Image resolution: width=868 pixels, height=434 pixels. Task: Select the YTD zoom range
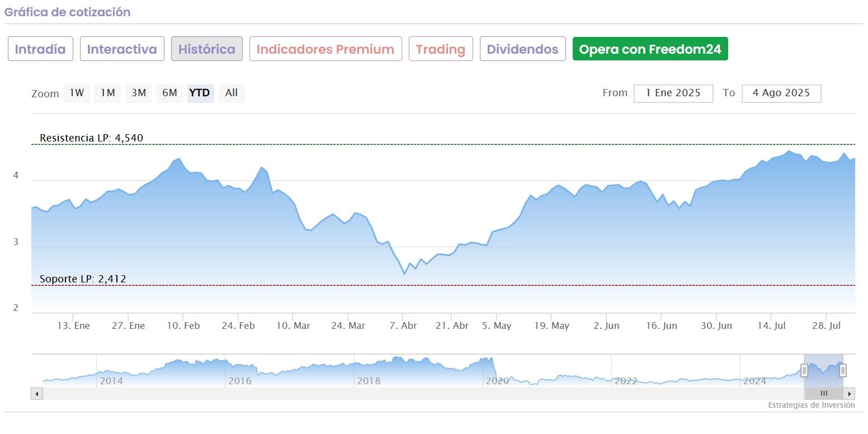[200, 93]
